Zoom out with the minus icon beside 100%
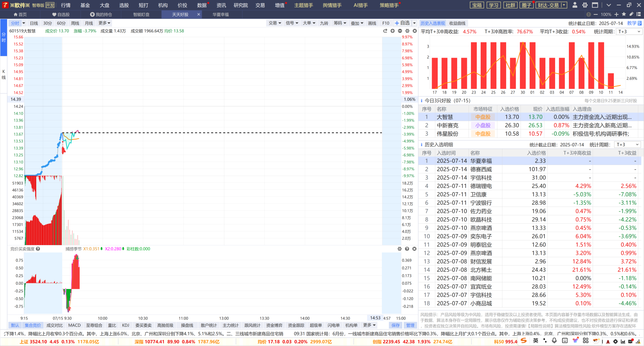This screenshot has height=346, width=644. tap(596, 14)
